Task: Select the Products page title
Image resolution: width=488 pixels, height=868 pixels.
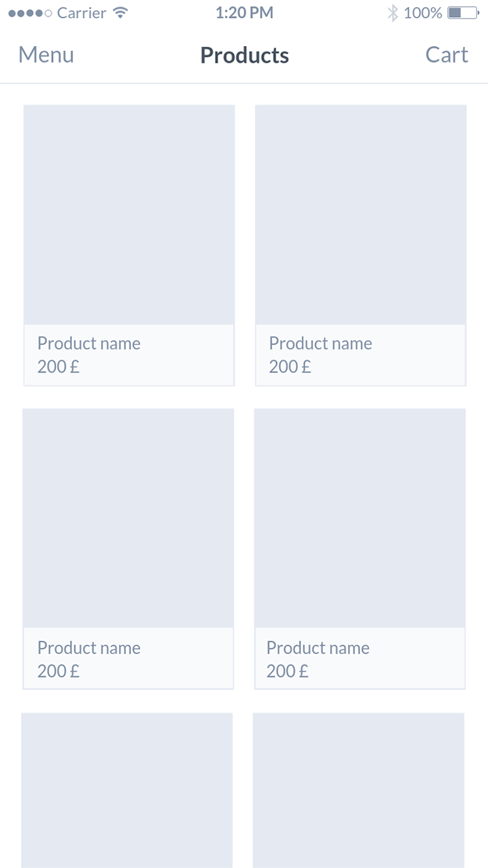Action: [244, 55]
